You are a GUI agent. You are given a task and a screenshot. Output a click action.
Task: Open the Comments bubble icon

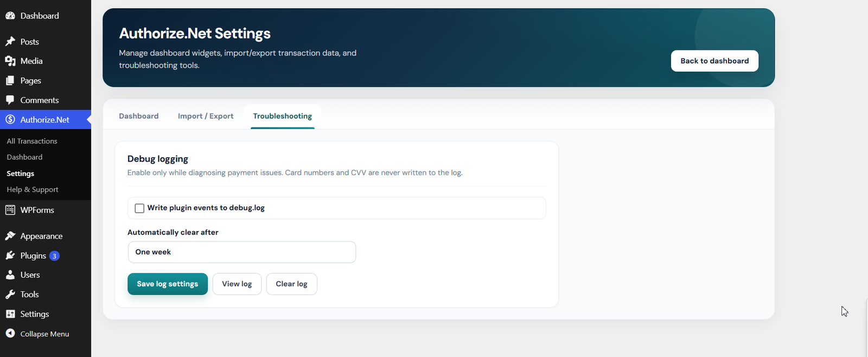[x=10, y=100]
